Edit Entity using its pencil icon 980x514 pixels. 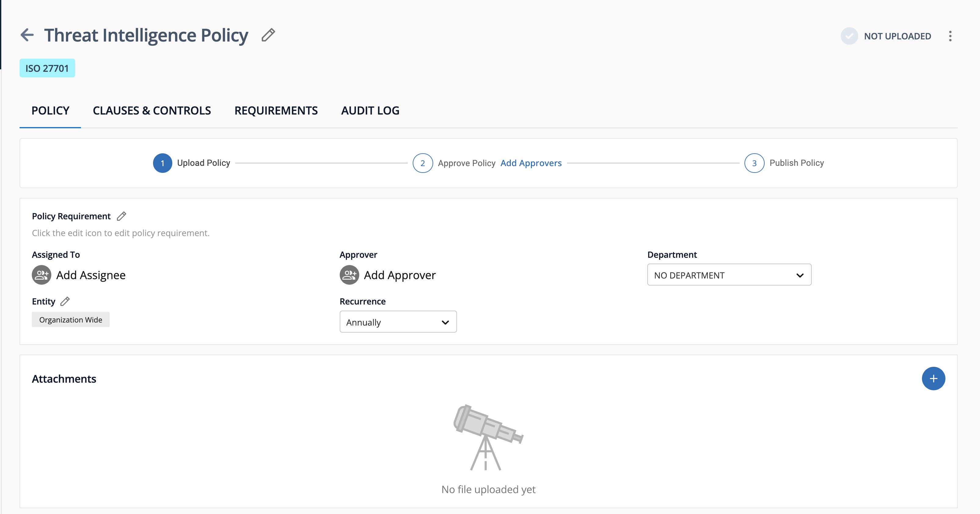tap(65, 301)
